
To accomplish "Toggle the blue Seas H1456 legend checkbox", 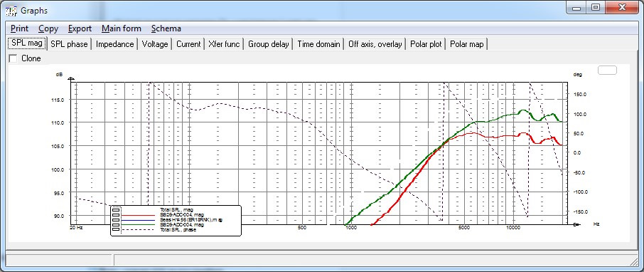I will [116, 220].
